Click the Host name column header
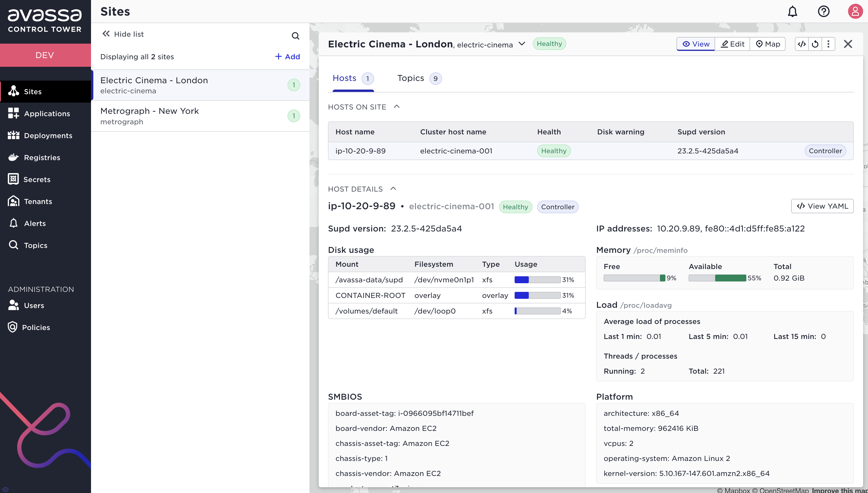 [x=355, y=132]
